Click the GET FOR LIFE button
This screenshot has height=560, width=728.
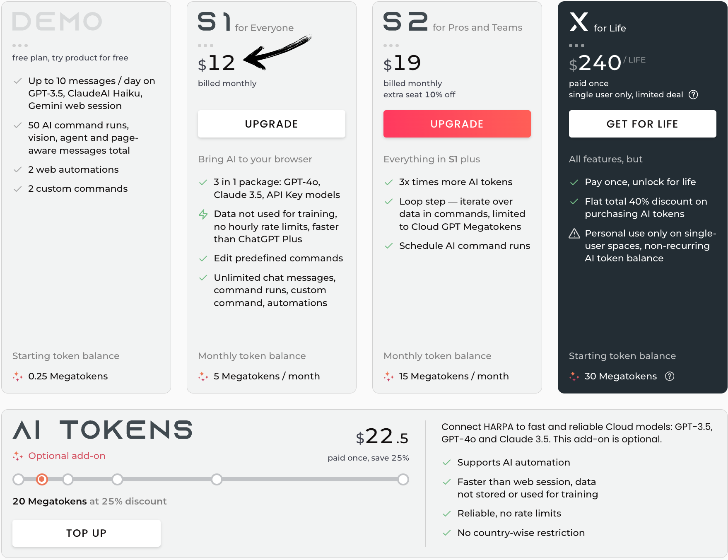coord(643,124)
